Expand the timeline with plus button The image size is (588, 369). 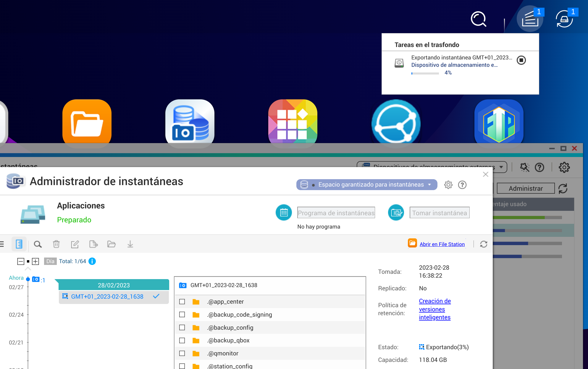35,261
